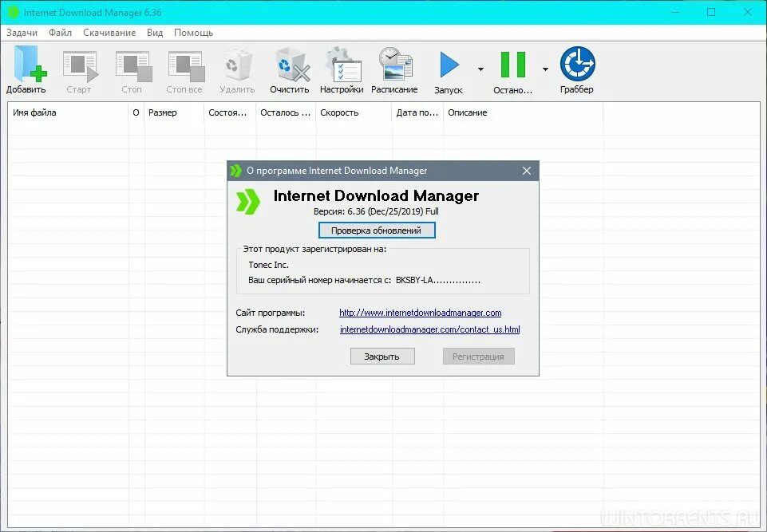Viewport: 767px width, 532px height.
Task: Sort by Размер column header
Action: click(174, 112)
